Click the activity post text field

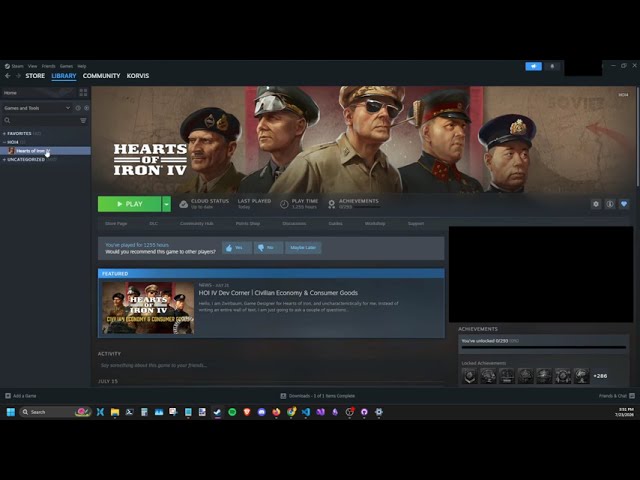(269, 365)
